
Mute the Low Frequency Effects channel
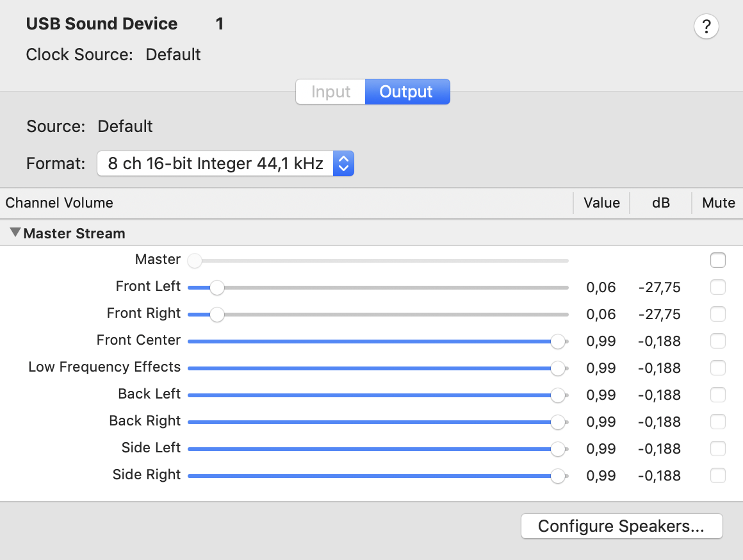pos(718,368)
